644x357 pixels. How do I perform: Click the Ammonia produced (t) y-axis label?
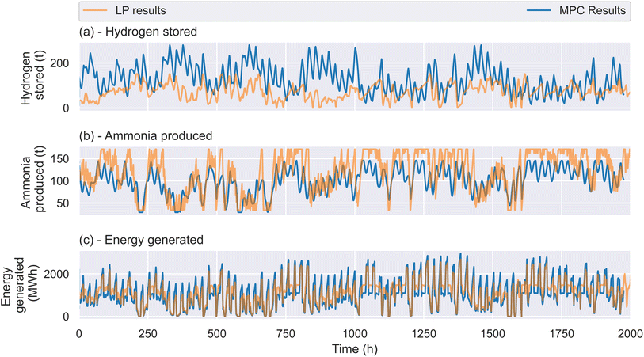pyautogui.click(x=32, y=180)
